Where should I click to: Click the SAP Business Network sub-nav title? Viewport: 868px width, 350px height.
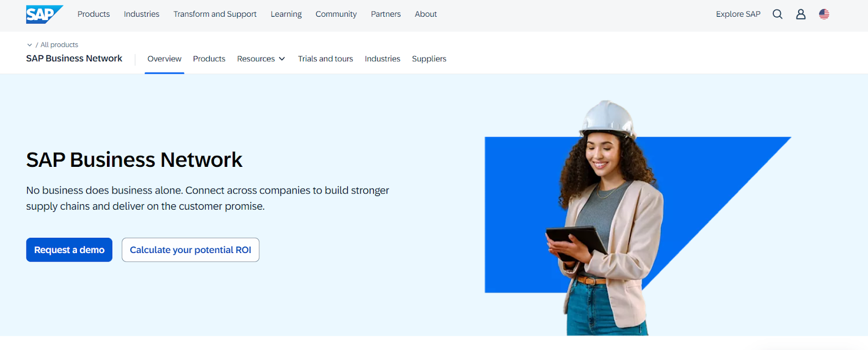(x=74, y=59)
